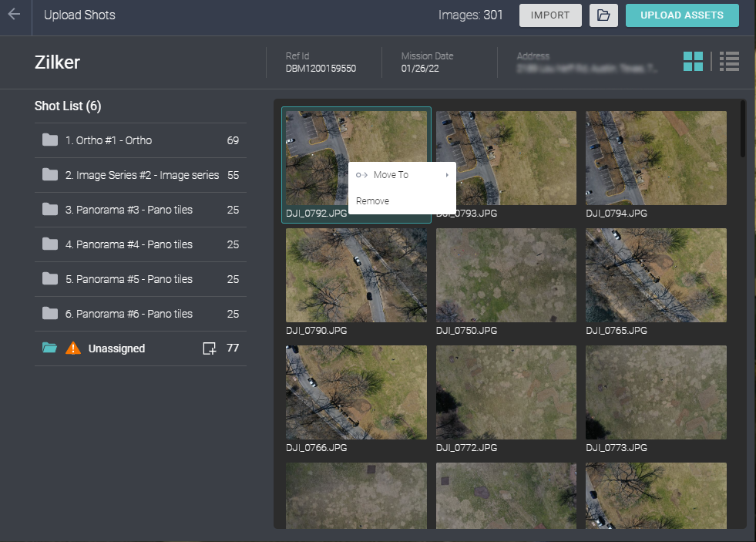
Task: Click the Panorama #6 folder icon
Action: [49, 314]
